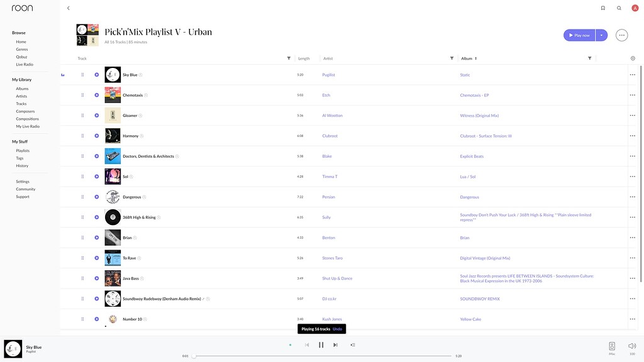Open Albums in My Library
The image size is (644, 362).
22,89
